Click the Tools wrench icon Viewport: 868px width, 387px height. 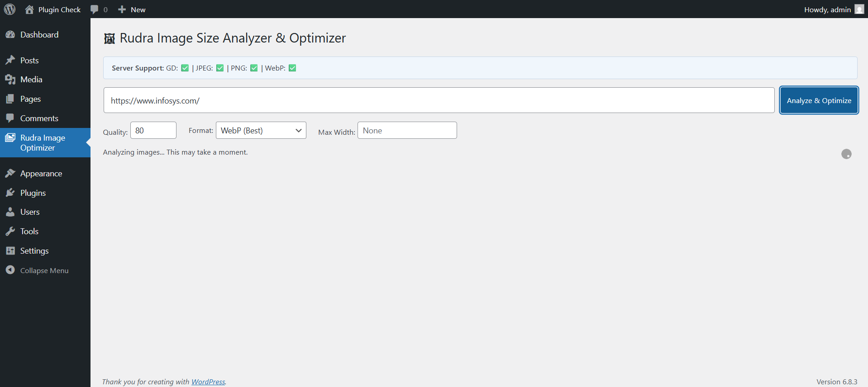pos(10,231)
